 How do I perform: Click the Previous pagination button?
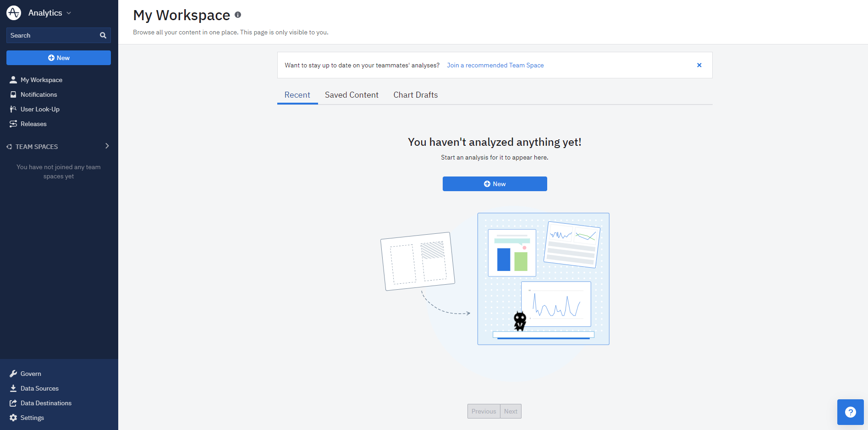(483, 411)
